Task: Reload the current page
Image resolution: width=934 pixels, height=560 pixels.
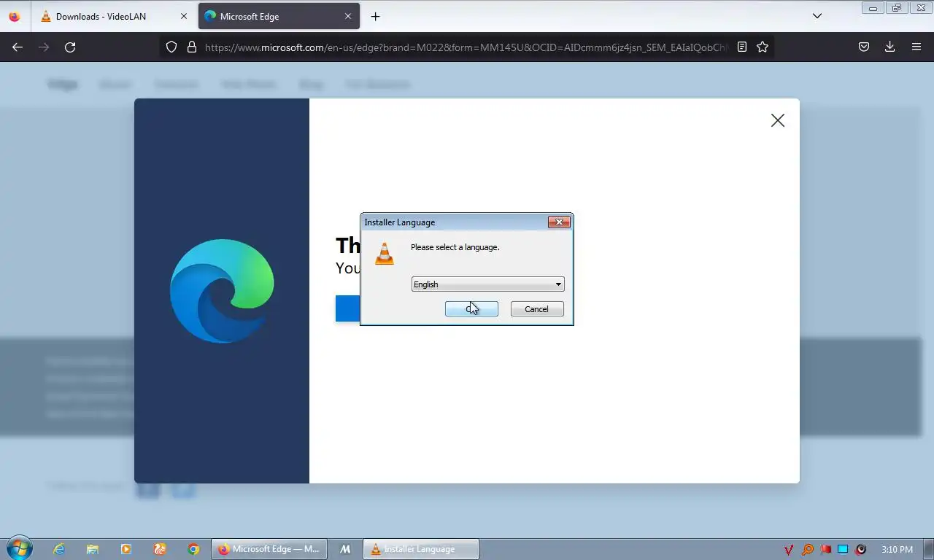Action: [70, 47]
